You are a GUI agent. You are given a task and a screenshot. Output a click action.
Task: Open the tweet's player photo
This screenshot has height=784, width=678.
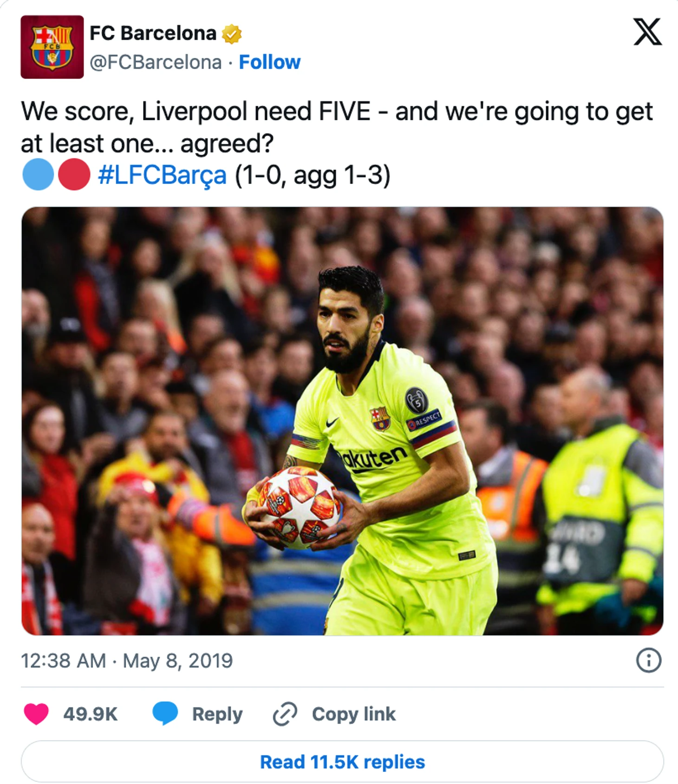pos(342,421)
